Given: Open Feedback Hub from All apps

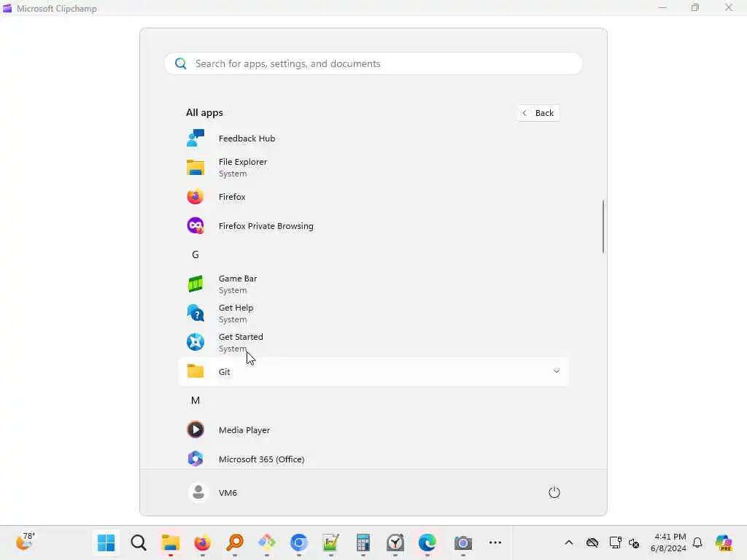Looking at the screenshot, I should (x=373, y=139).
